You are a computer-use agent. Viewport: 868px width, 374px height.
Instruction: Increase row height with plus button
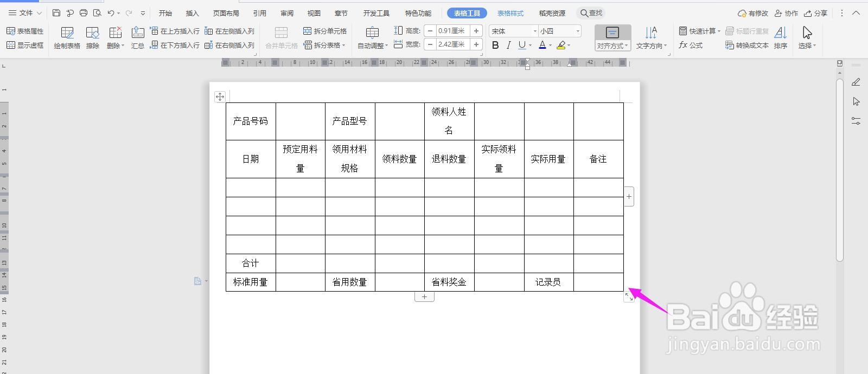[x=476, y=31]
